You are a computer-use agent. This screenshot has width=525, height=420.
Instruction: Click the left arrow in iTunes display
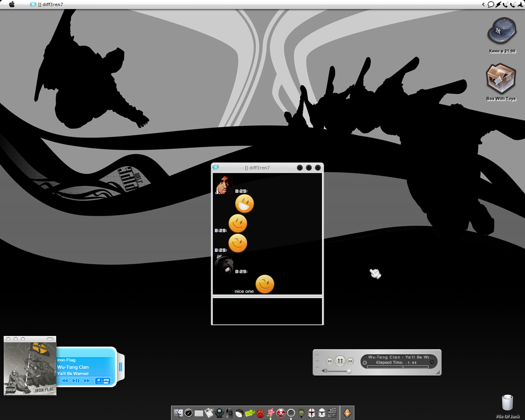tap(365, 363)
